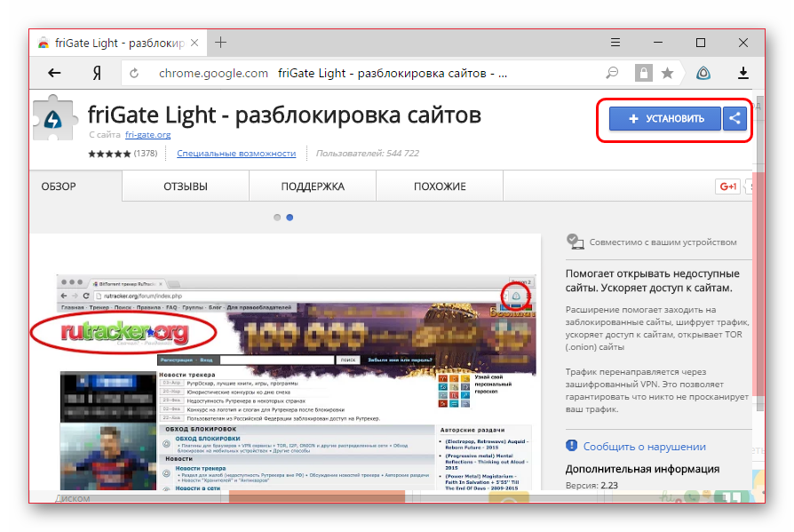Open the browser hamburger menu
The width and height of the screenshot is (794, 532).
(615, 42)
